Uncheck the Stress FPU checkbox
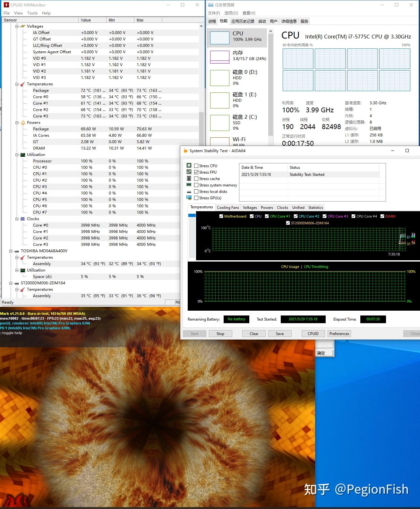This screenshot has height=509, width=420. coord(196,172)
